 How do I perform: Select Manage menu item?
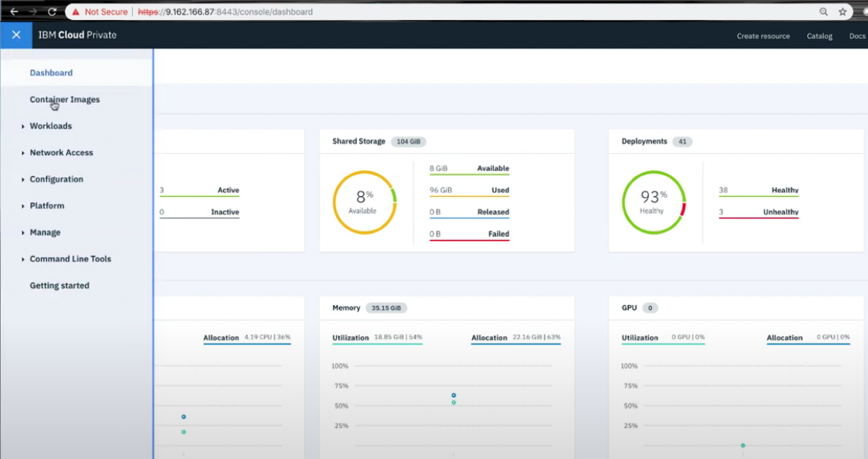pos(45,232)
